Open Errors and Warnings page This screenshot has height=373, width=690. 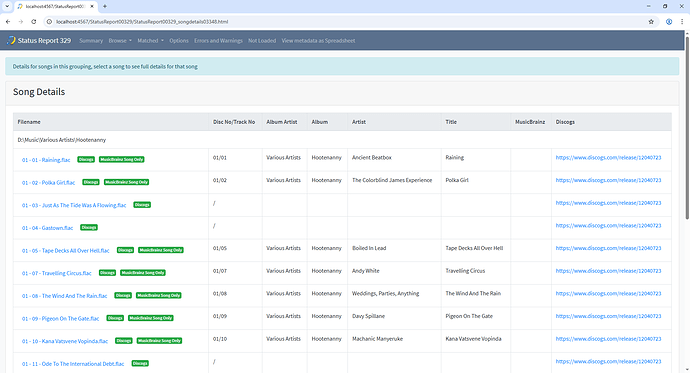pos(218,40)
